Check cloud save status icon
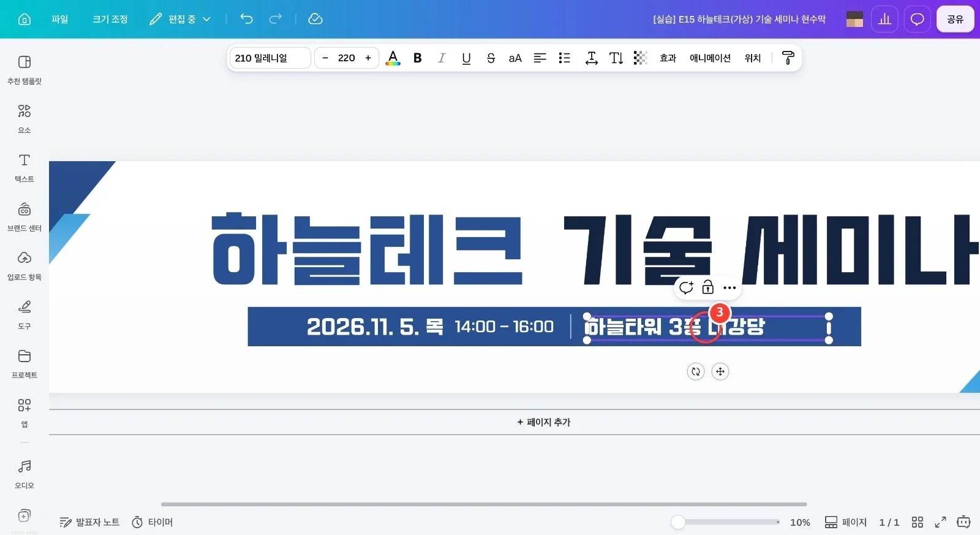 (x=315, y=19)
